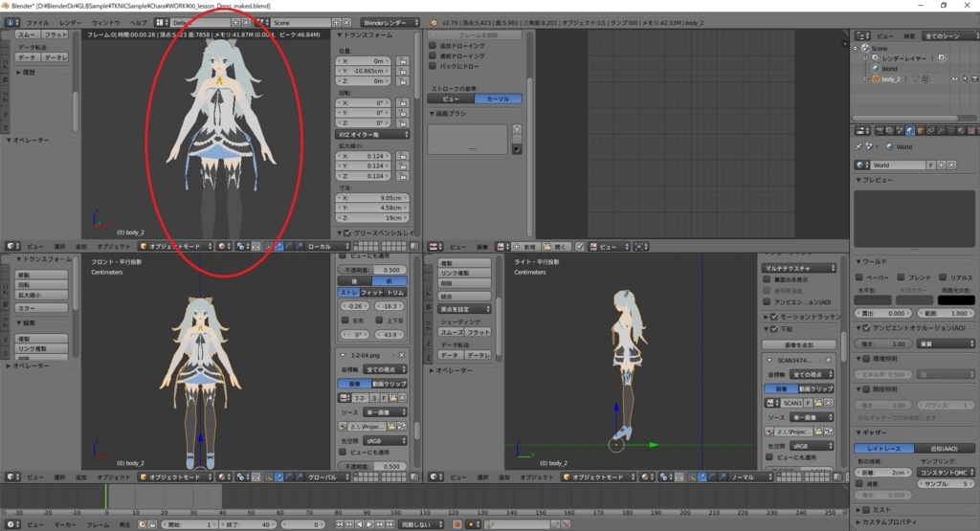Click the dimension Z field 19cm

point(372,218)
